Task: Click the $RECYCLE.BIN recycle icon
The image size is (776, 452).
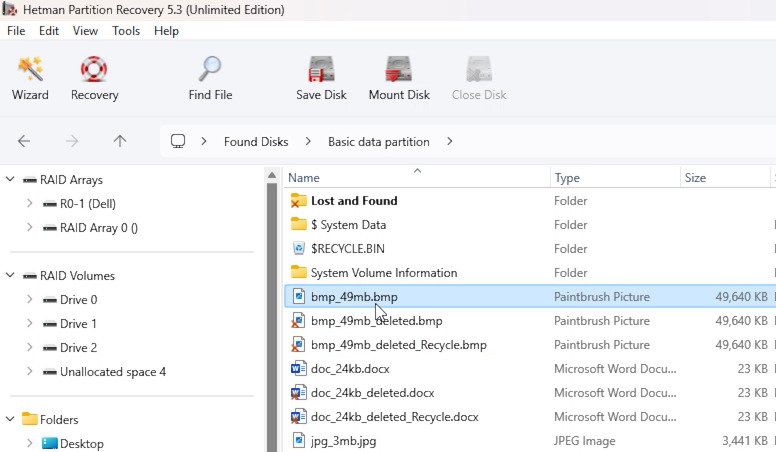Action: [298, 249]
